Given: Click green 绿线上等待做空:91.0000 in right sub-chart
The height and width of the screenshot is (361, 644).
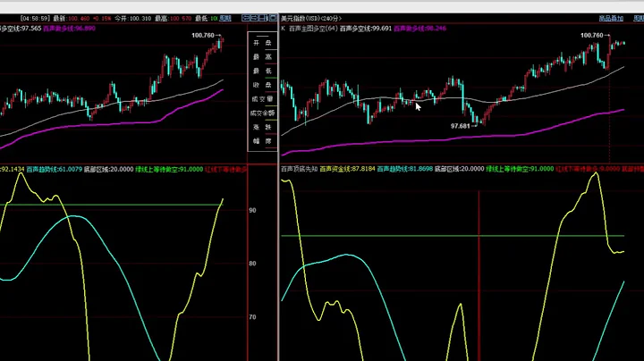Looking at the screenshot, I should click(x=520, y=169).
